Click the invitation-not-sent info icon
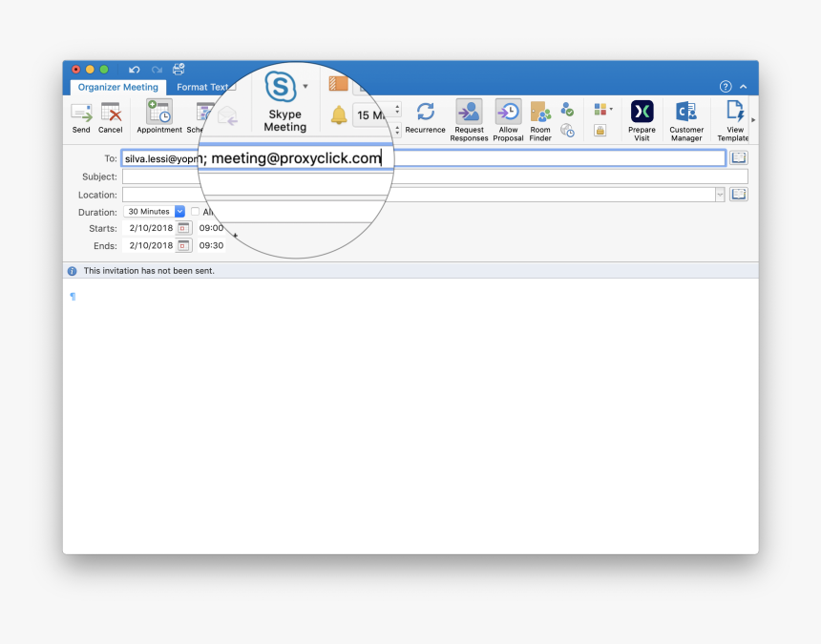This screenshot has height=644, width=821. [73, 271]
